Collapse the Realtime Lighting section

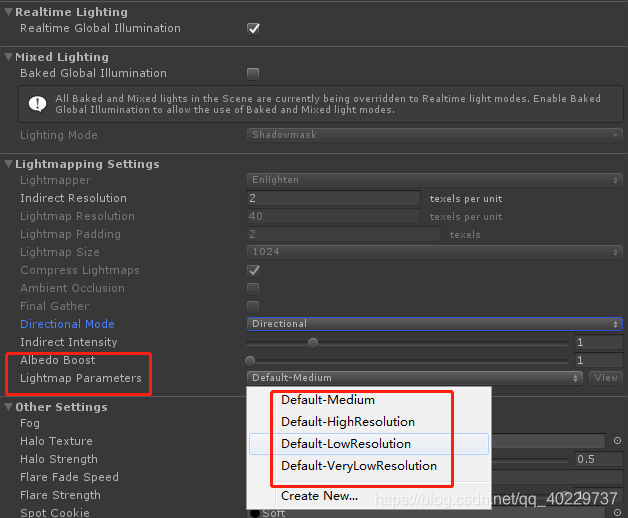[x=8, y=12]
